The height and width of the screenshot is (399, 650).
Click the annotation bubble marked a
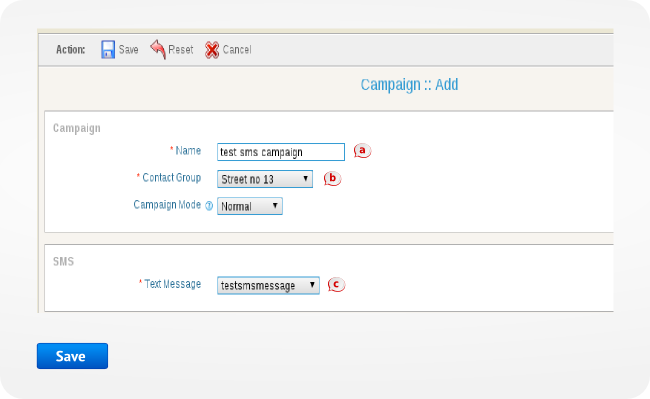click(362, 151)
